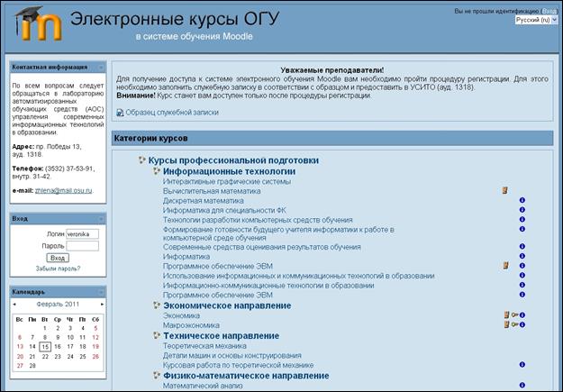
Task: Click category icon beside Курсы профессиональной подготовки
Action: (x=142, y=160)
